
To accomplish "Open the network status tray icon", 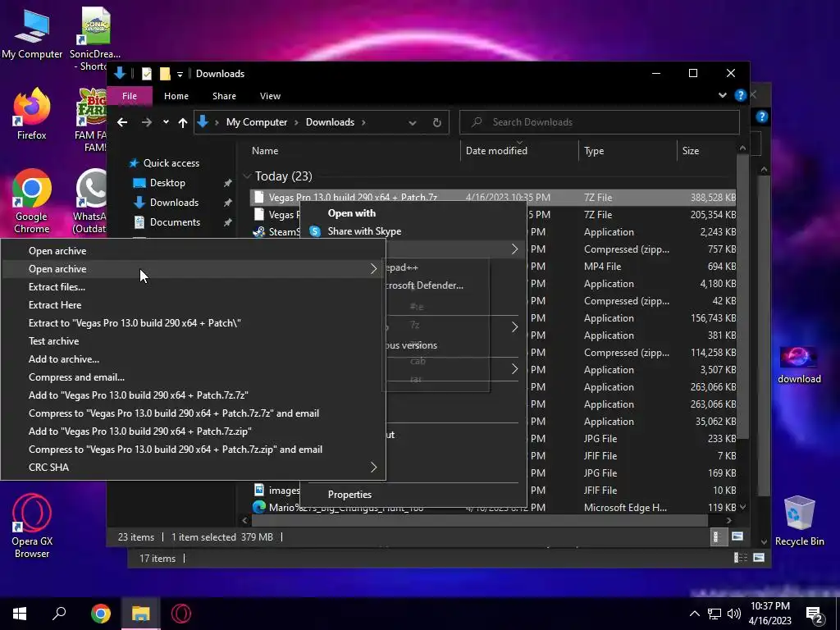I will click(714, 614).
